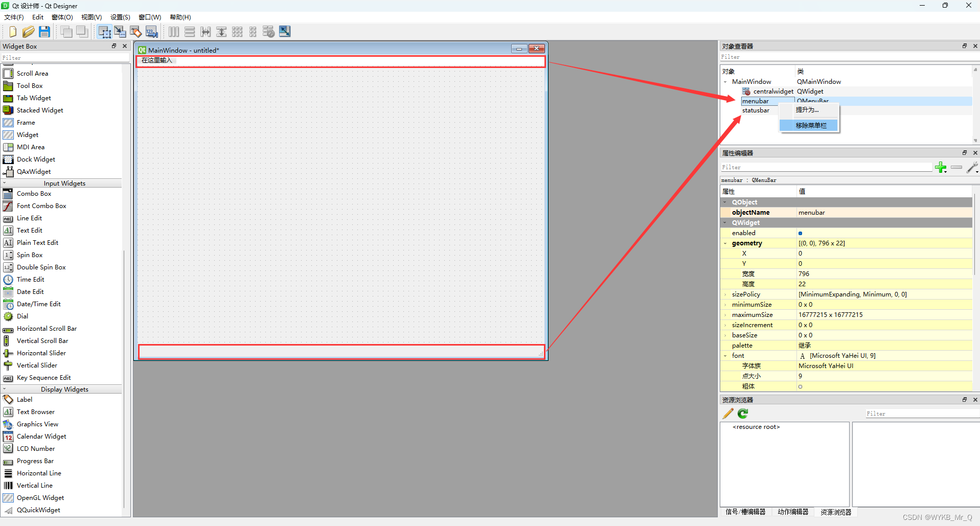This screenshot has height=526, width=980.
Task: Click the New Form toolbar icon
Action: (13, 32)
